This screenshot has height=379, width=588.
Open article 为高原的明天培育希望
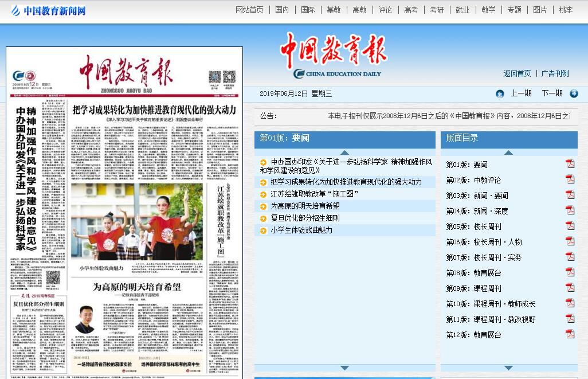[305, 206]
